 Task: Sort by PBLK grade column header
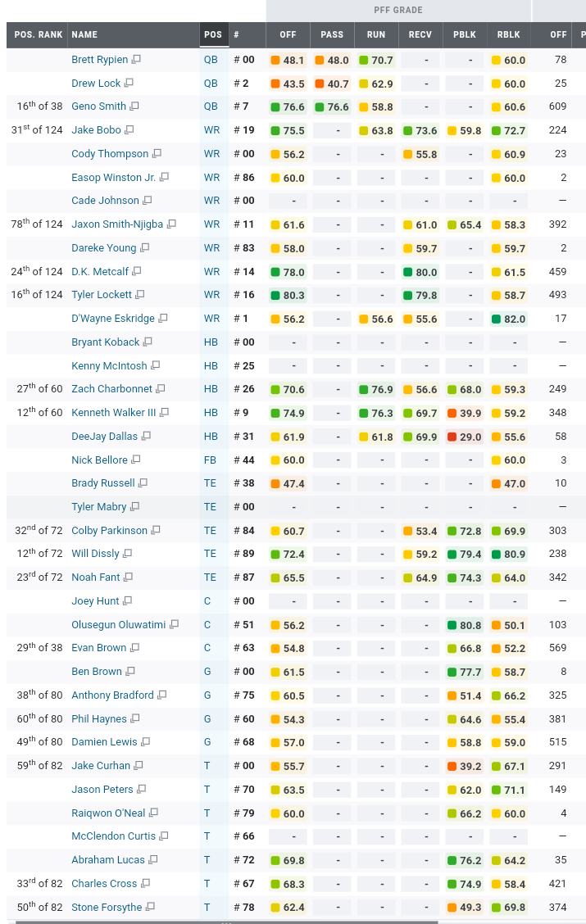[x=465, y=34]
